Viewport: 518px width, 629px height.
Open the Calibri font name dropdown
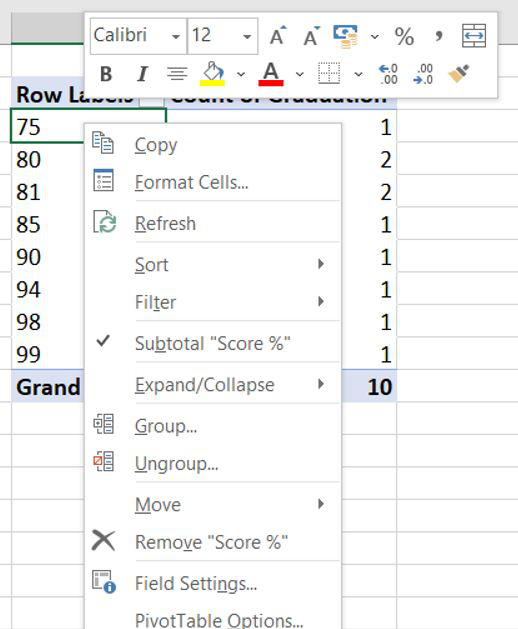pos(176,37)
